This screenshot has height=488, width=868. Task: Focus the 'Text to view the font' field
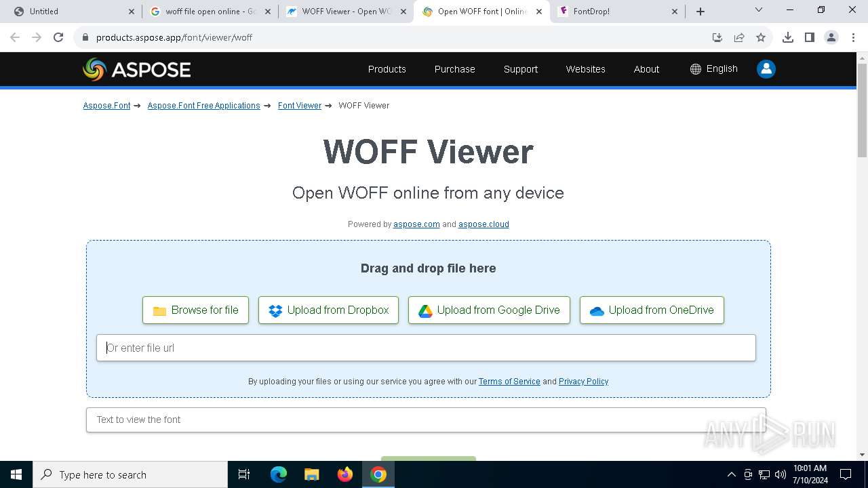pos(426,420)
